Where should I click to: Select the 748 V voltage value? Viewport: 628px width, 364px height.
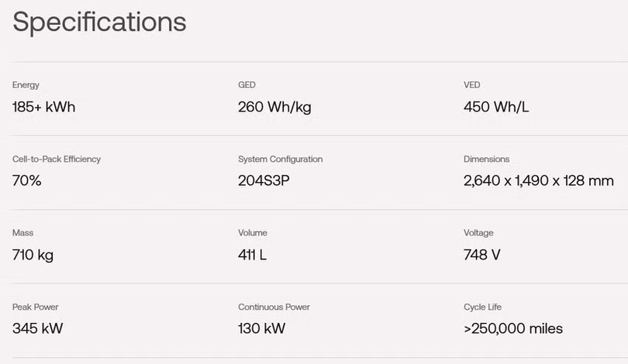pos(482,255)
